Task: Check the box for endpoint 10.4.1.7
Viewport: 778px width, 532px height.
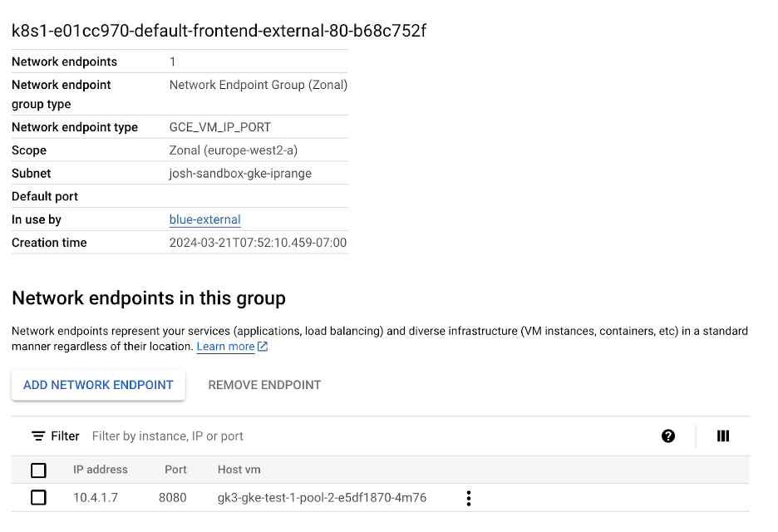Action: coord(38,498)
